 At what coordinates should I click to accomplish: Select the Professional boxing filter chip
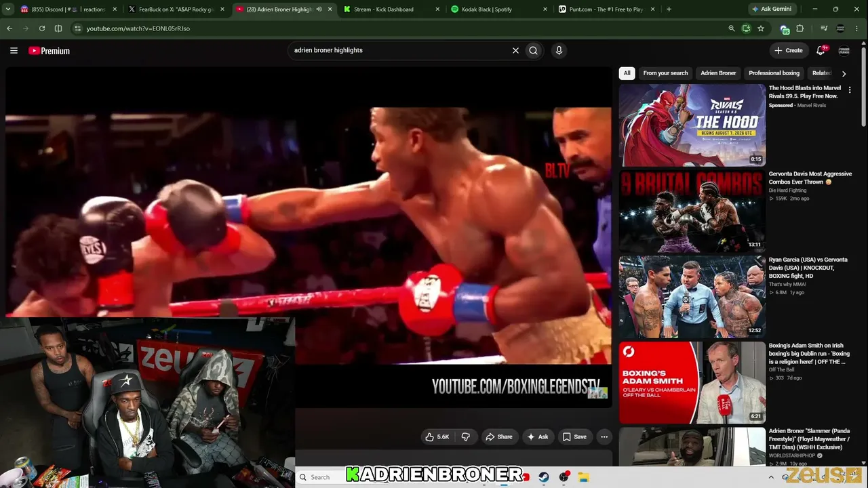click(774, 73)
